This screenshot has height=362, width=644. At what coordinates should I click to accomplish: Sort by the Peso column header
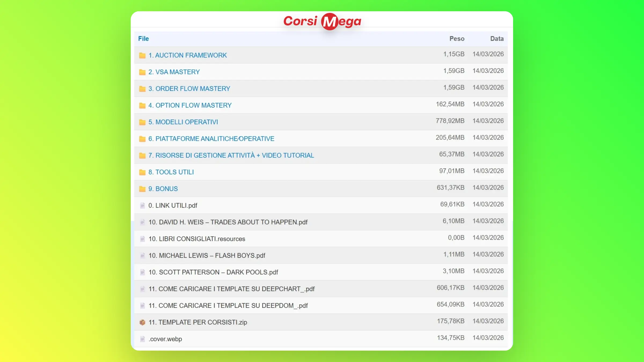click(457, 39)
